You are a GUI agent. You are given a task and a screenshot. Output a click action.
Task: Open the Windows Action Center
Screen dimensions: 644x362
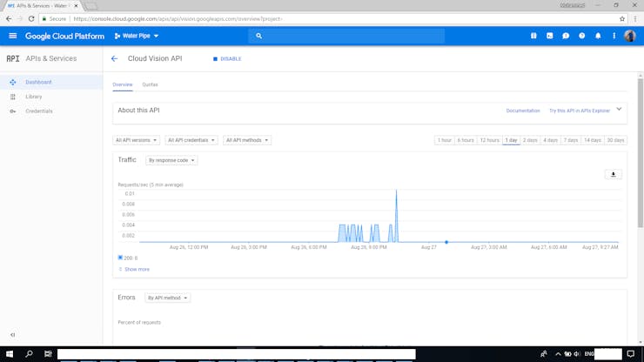coord(631,354)
